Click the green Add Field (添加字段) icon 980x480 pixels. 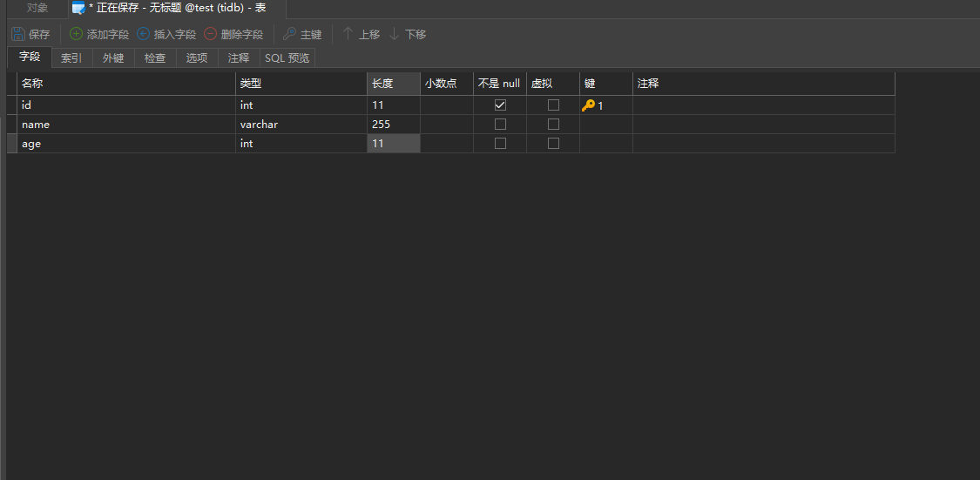(76, 34)
